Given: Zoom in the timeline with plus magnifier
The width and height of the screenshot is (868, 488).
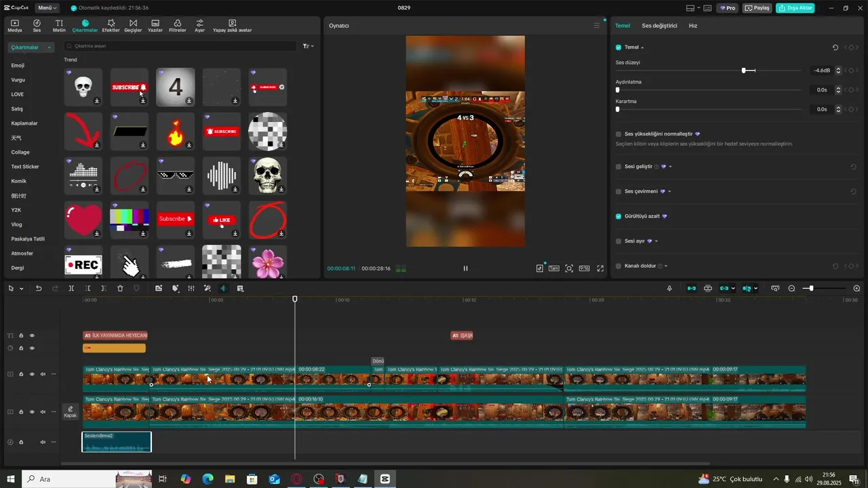Looking at the screenshot, I should tap(856, 289).
